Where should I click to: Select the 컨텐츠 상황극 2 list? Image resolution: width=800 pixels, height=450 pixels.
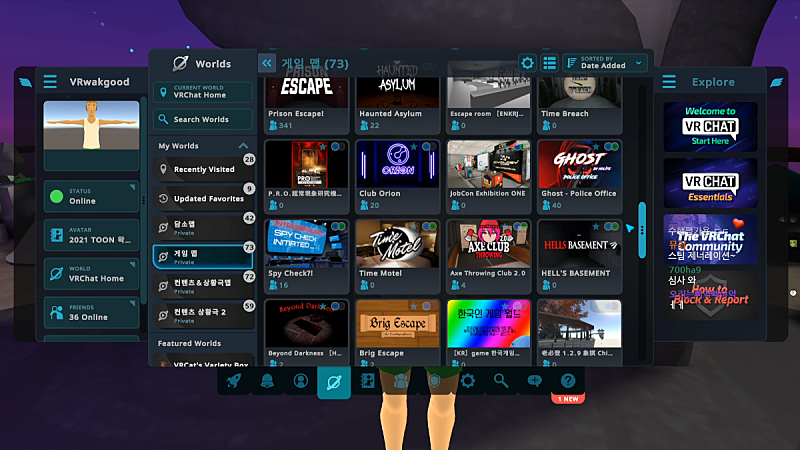[x=203, y=315]
